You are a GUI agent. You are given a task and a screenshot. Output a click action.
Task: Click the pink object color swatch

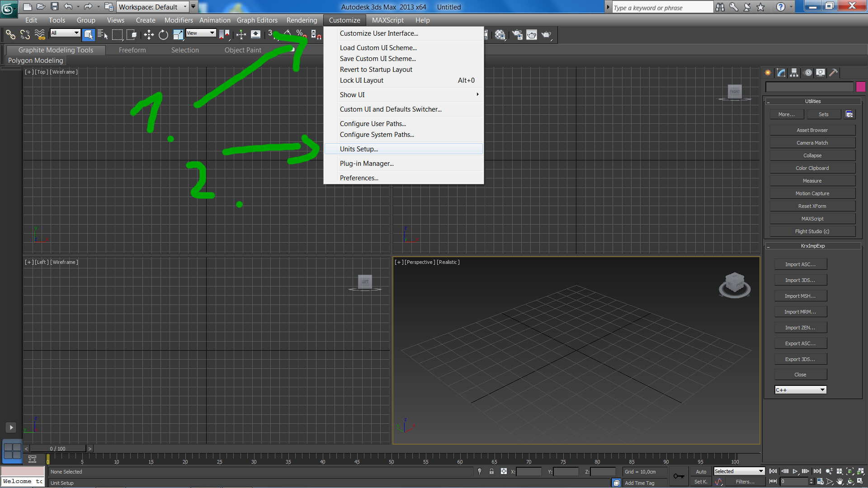(x=860, y=87)
